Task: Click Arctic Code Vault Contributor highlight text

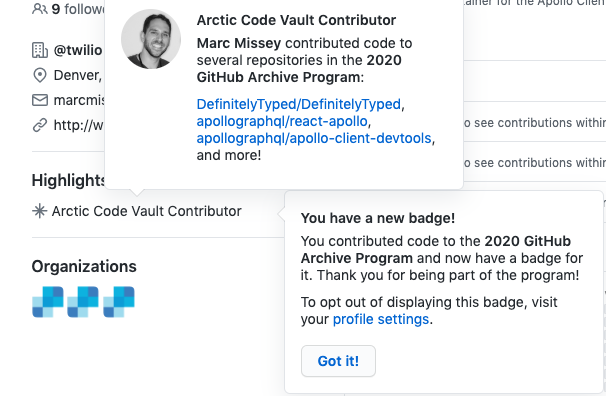Action: point(146,211)
